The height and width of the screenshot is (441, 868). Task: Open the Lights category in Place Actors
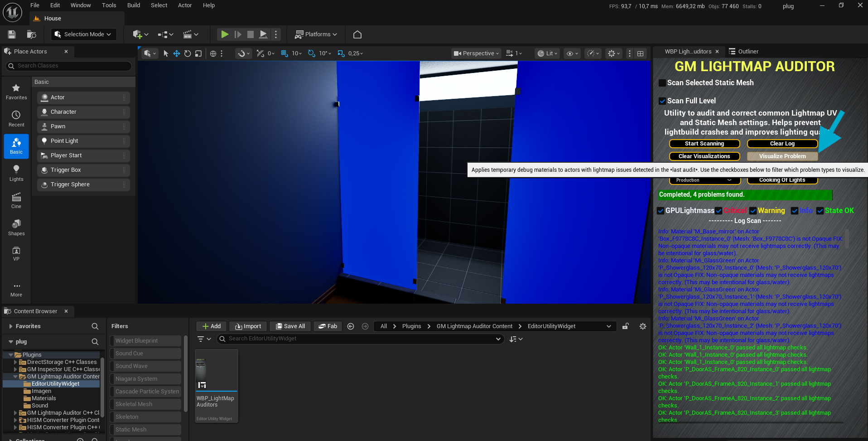coord(16,173)
